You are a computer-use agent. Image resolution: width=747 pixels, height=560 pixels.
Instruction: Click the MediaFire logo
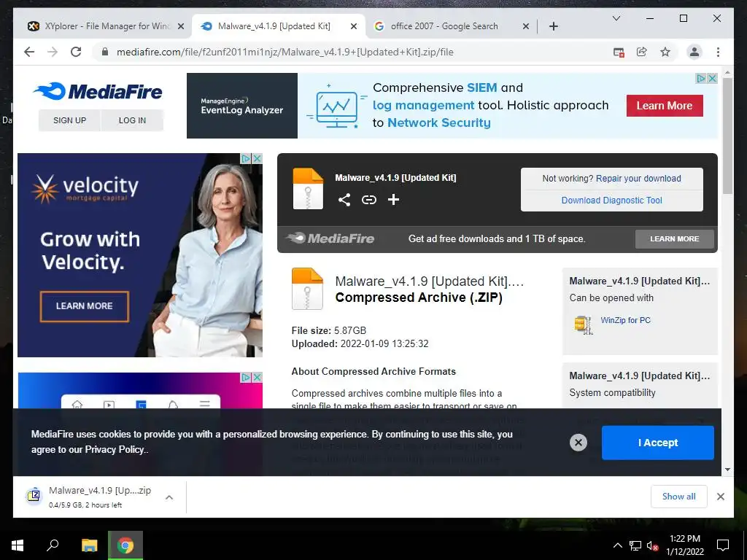[98, 91]
